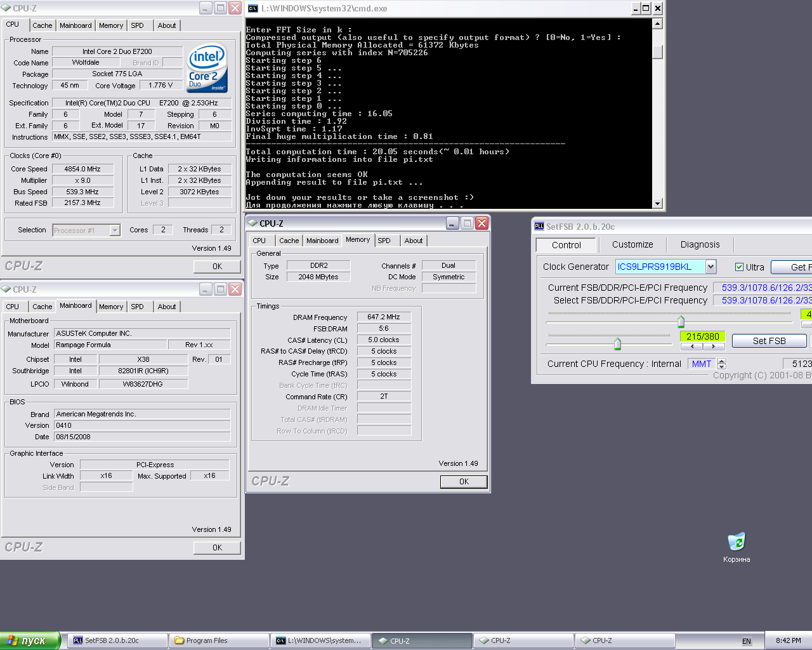This screenshot has width=812, height=650.
Task: Click the cmd window scroll up arrow
Action: [x=657, y=23]
